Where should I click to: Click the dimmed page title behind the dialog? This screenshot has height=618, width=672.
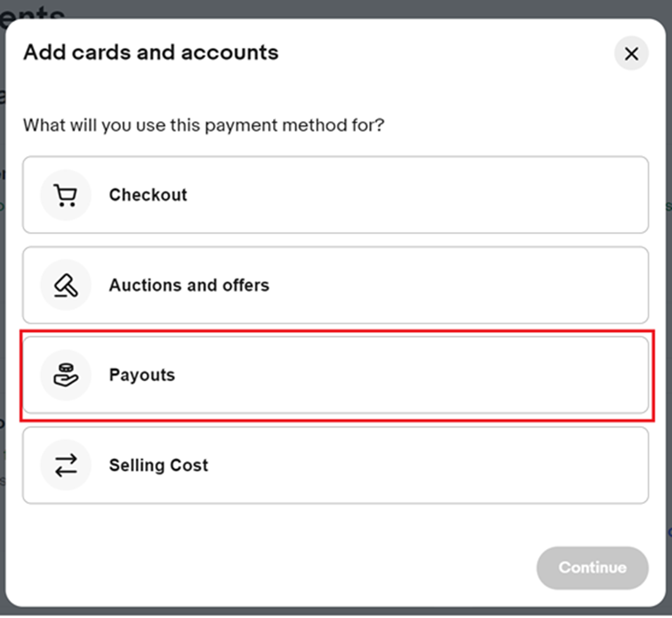pos(32,12)
